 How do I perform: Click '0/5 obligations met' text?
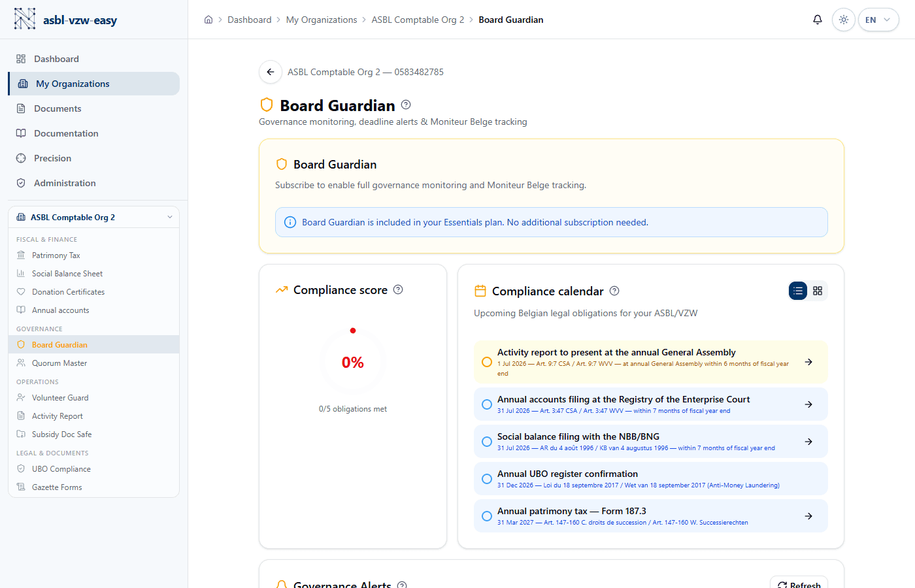[353, 409]
